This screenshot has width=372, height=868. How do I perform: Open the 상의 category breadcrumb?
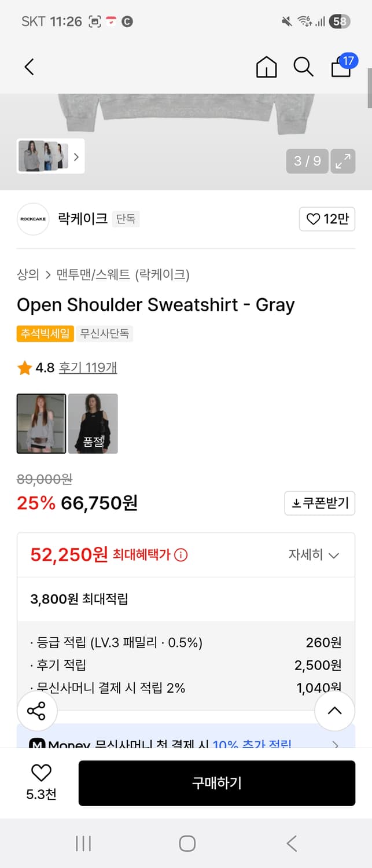click(28, 274)
